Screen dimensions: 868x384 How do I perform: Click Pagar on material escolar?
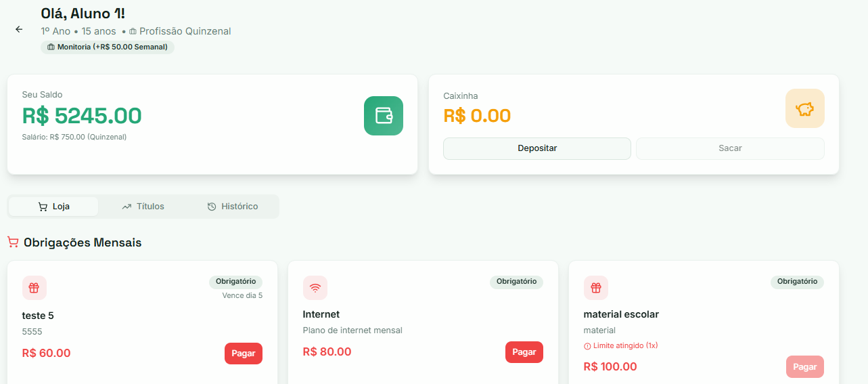[804, 366]
